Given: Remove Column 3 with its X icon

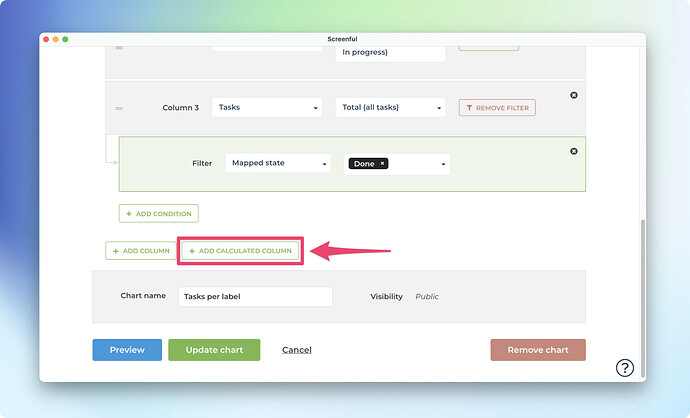Looking at the screenshot, I should tap(574, 95).
